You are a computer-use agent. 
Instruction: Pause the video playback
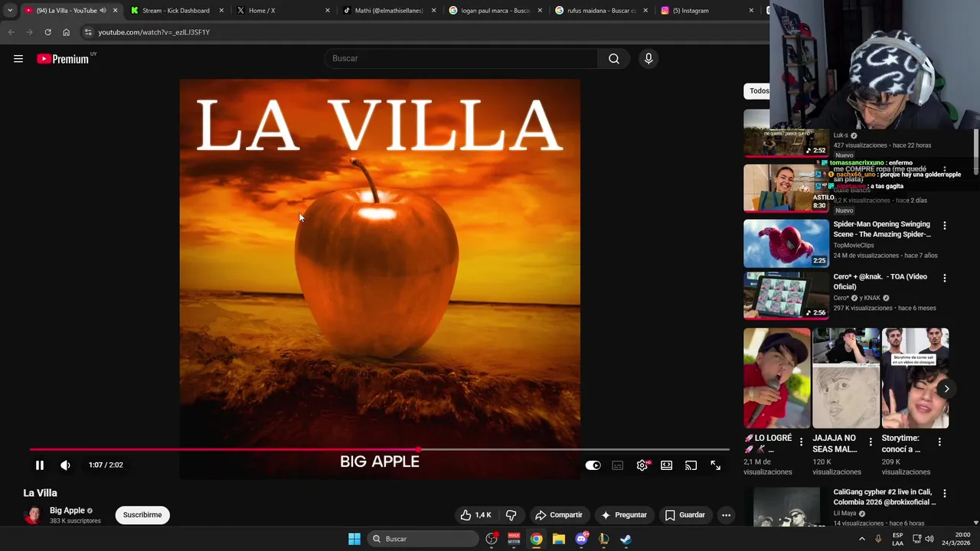40,465
